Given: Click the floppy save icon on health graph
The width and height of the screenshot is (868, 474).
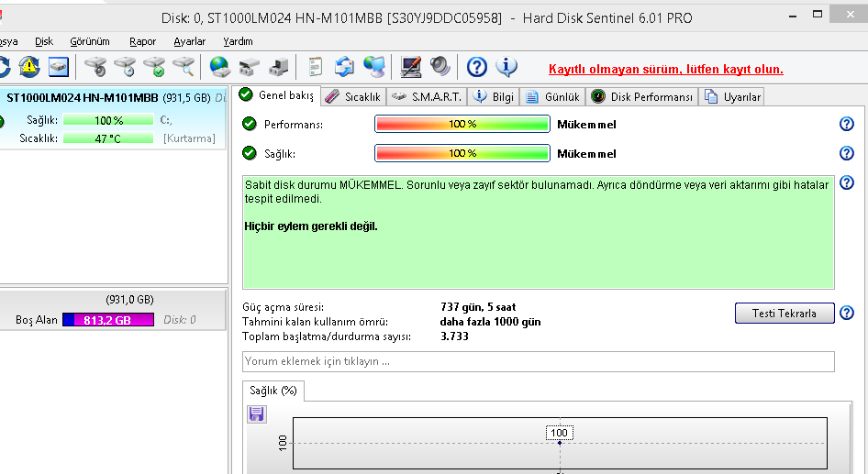Looking at the screenshot, I should click(256, 413).
